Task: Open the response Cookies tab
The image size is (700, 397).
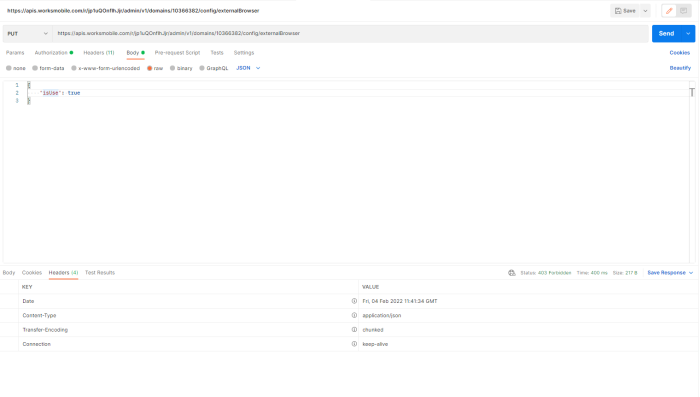Action: point(32,272)
